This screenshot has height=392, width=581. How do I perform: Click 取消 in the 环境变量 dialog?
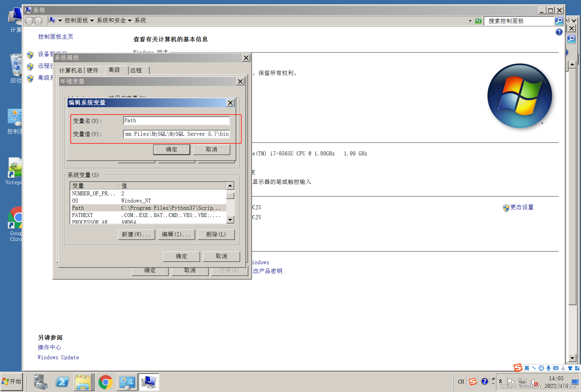click(221, 256)
